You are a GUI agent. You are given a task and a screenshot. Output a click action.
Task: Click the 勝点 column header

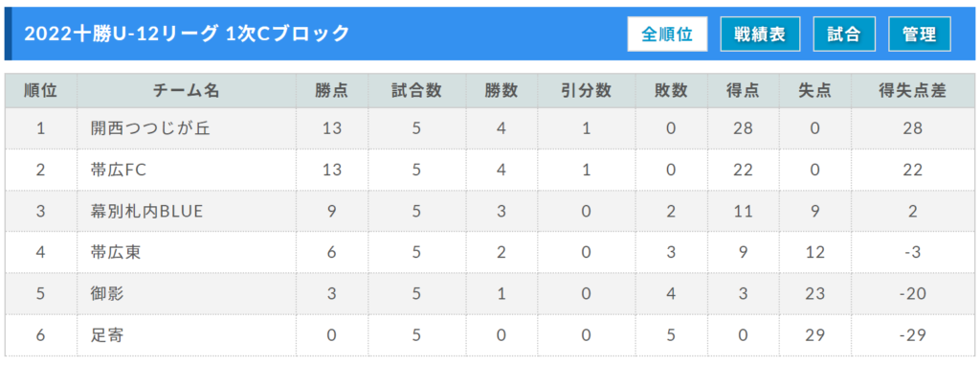click(x=331, y=91)
